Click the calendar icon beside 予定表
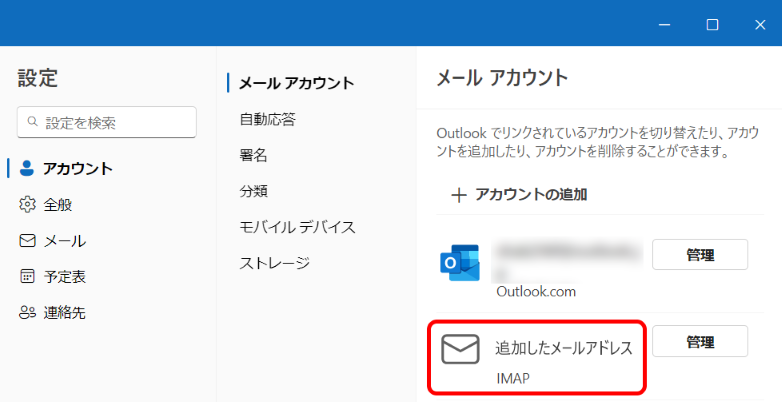This screenshot has height=402, width=782. point(27,276)
